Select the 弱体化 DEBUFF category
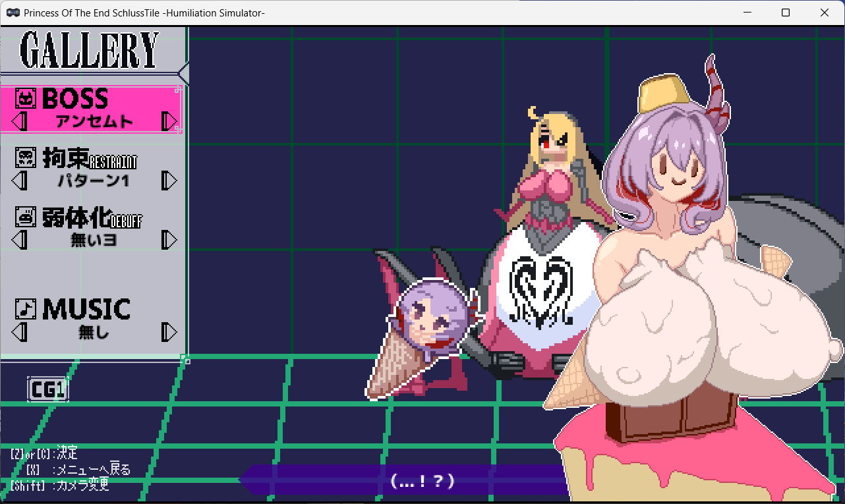The height and width of the screenshot is (504, 845). 91,227
